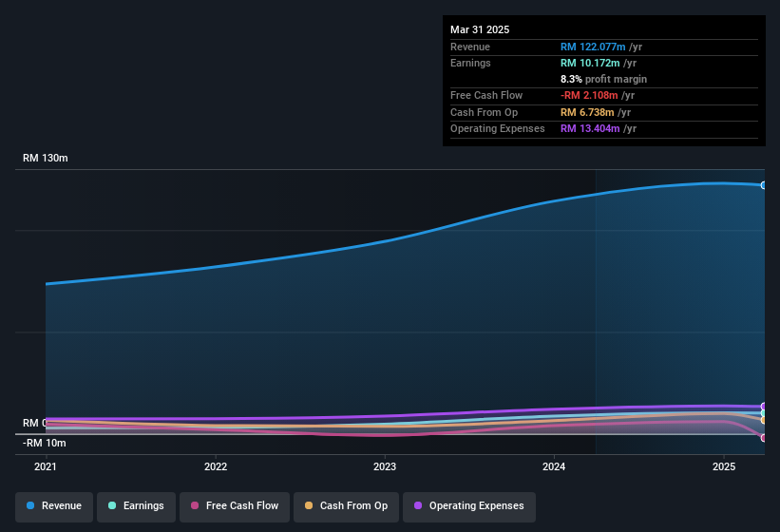This screenshot has height=532, width=780.
Task: Toggle the Operating Expenses legend button
Action: (x=469, y=507)
